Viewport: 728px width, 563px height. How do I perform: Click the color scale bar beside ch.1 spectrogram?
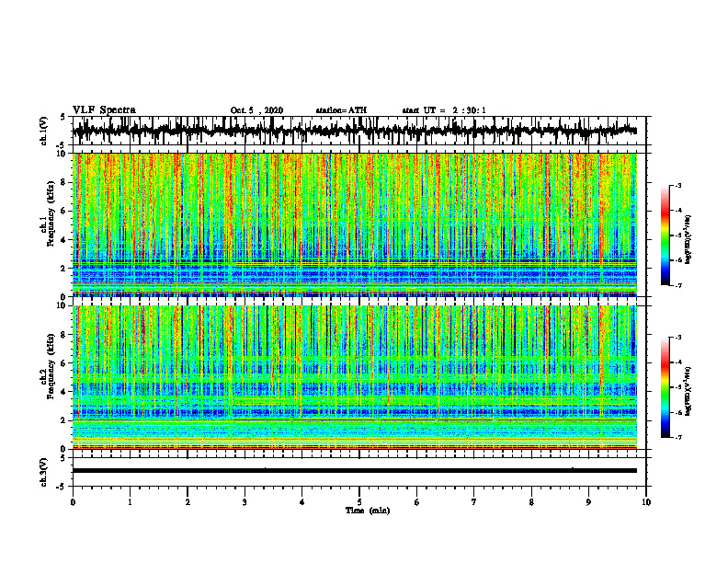coord(665,236)
